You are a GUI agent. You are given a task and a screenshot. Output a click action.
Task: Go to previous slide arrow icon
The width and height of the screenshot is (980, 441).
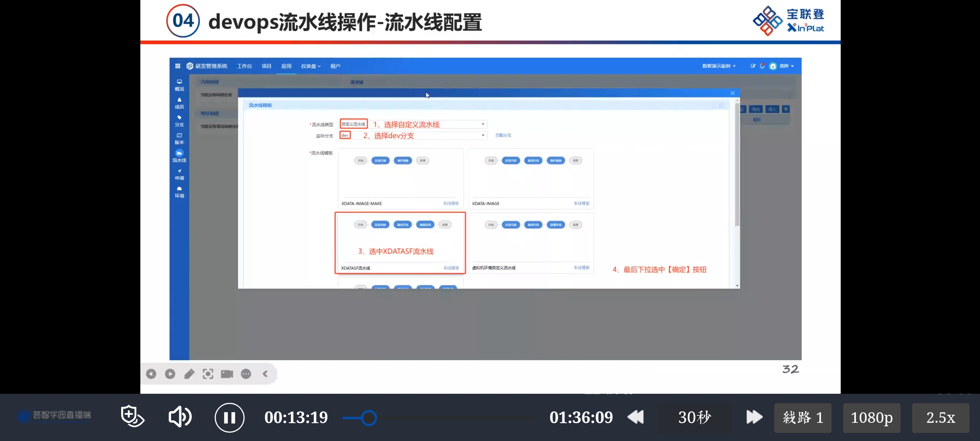(151, 374)
